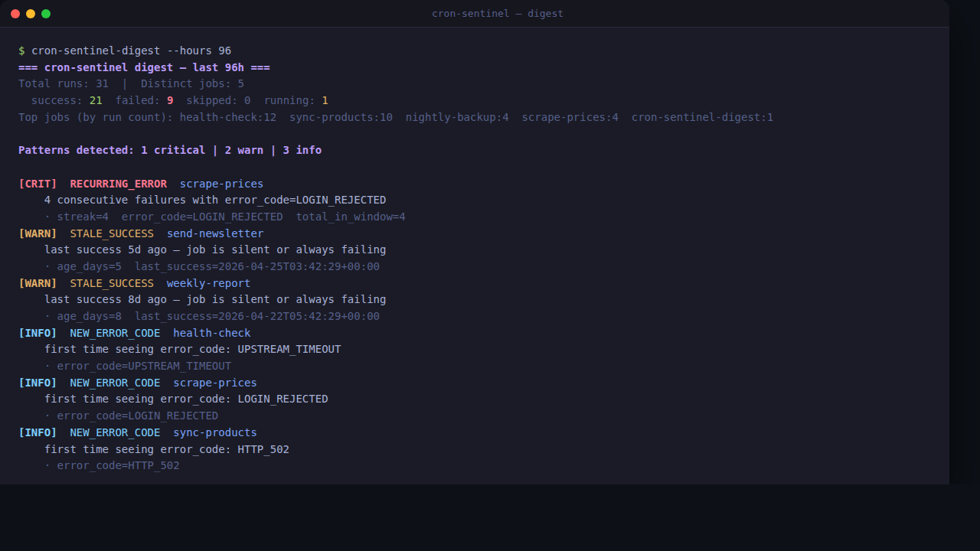980x551 pixels.
Task: Click the scrape-prices job name in the CRIT alert
Action: click(221, 184)
